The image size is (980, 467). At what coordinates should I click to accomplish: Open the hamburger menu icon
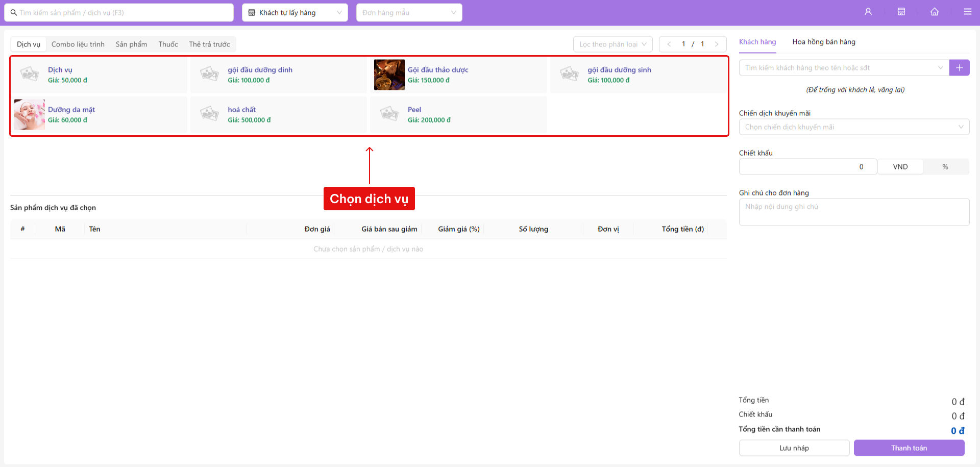[967, 12]
